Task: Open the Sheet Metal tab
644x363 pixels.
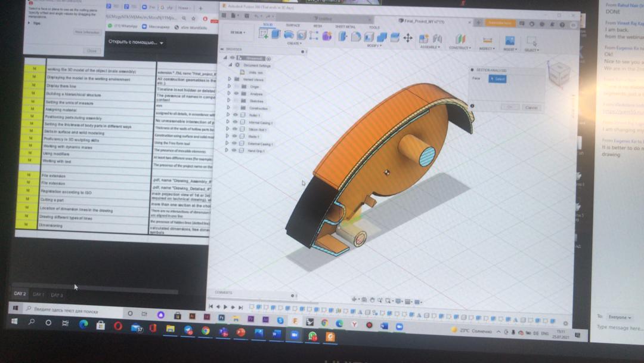Action: [345, 27]
